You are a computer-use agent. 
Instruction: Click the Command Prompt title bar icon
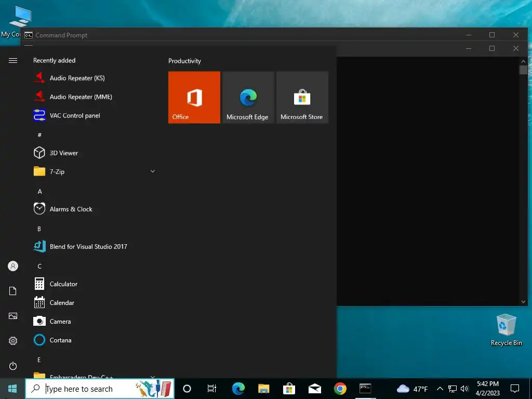(x=29, y=35)
